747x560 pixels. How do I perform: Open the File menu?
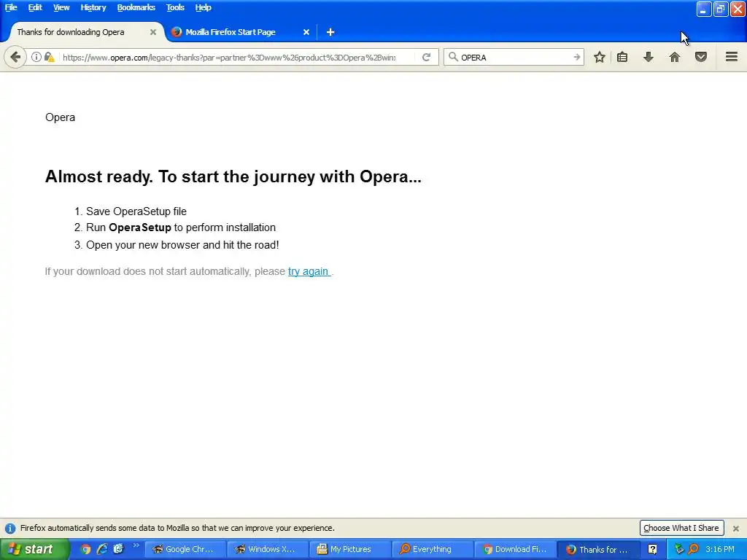[10, 7]
